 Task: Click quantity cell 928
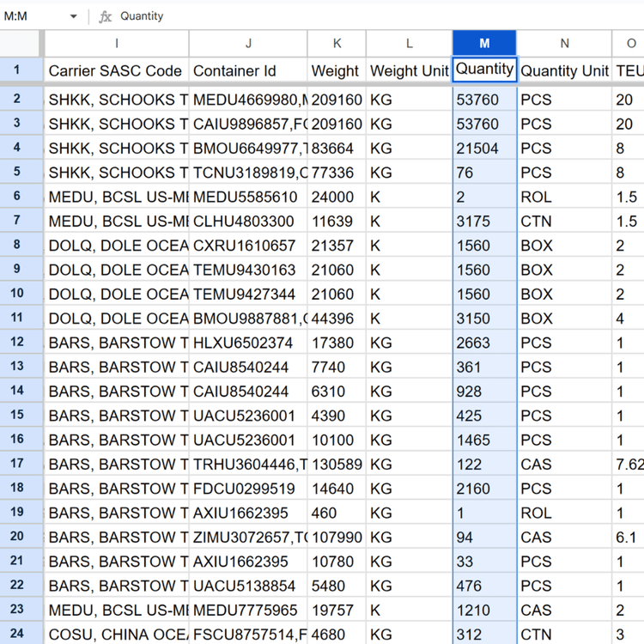click(x=484, y=391)
